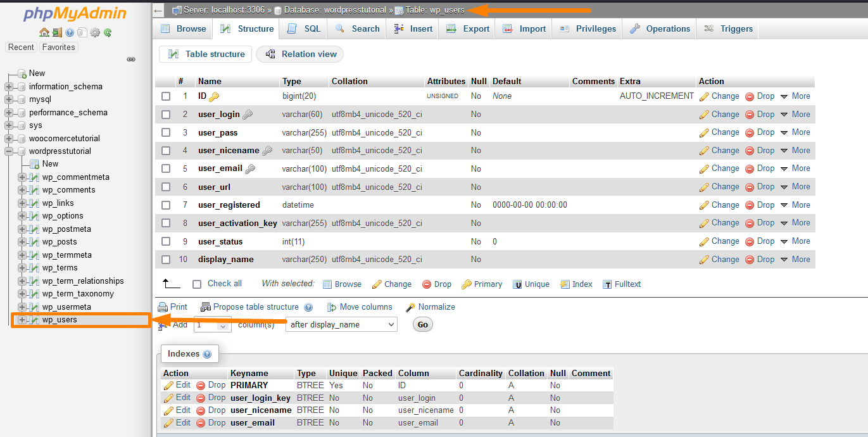Tick the Check all checkbox
This screenshot has height=437, width=868.
(197, 284)
